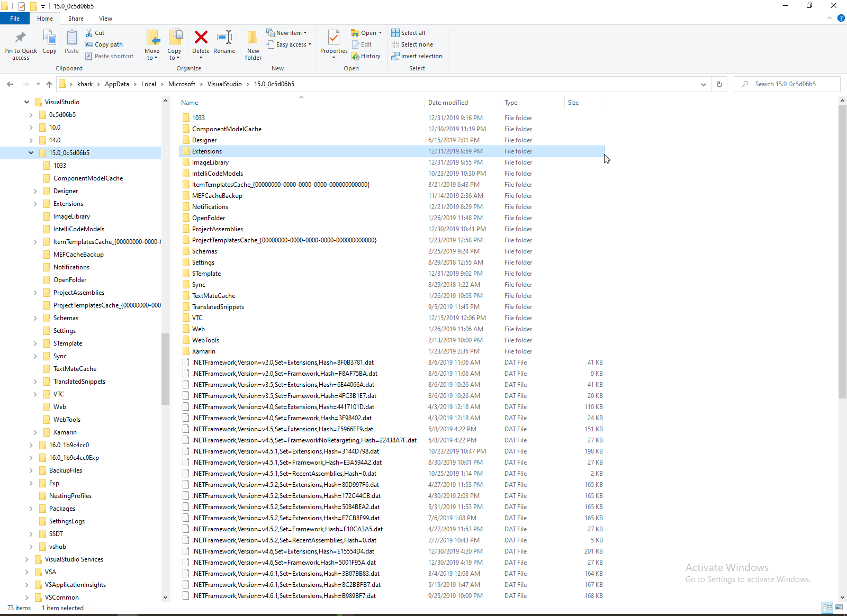Select the TranslatedSnippets folder in file list
The height and width of the screenshot is (616, 847).
pos(392,307)
